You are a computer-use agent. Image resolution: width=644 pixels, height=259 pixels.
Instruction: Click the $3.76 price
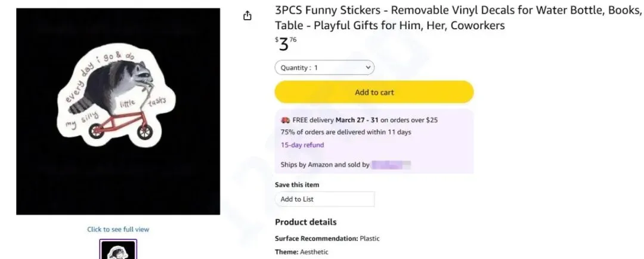click(x=286, y=44)
